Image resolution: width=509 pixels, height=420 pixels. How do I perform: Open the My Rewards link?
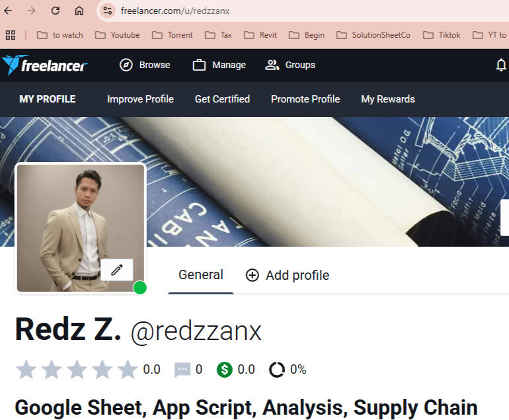(x=388, y=99)
